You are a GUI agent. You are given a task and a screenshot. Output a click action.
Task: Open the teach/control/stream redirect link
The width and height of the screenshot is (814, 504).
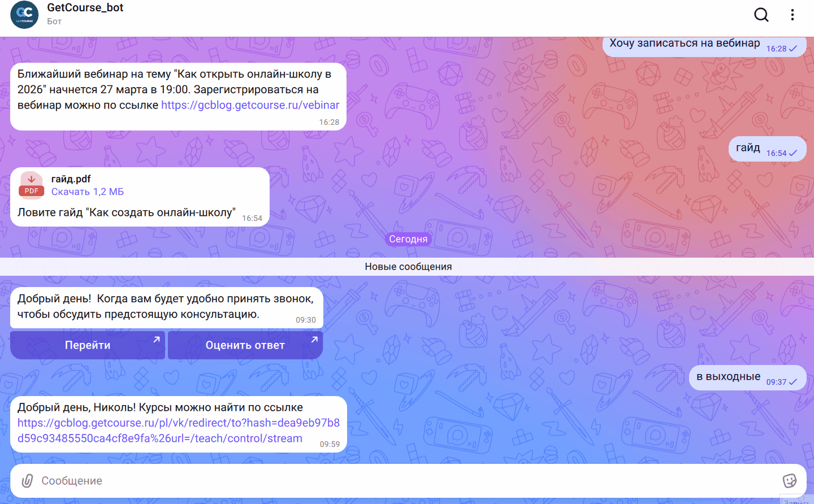[178, 431]
